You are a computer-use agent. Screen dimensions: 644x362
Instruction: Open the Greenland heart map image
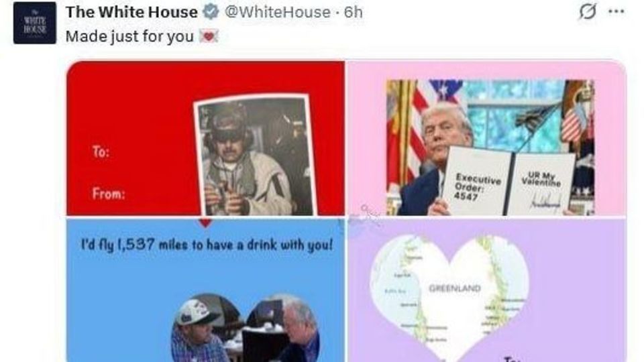487,290
